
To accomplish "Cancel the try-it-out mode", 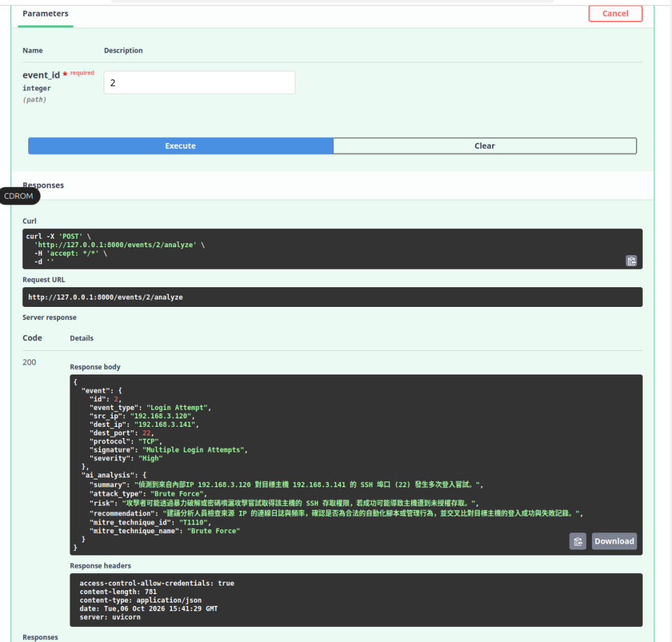I will (616, 14).
